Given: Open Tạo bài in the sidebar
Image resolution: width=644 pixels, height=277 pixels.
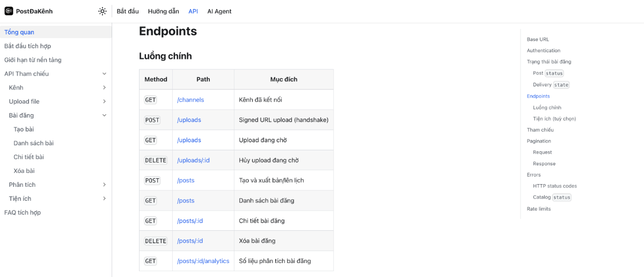Looking at the screenshot, I should [24, 129].
